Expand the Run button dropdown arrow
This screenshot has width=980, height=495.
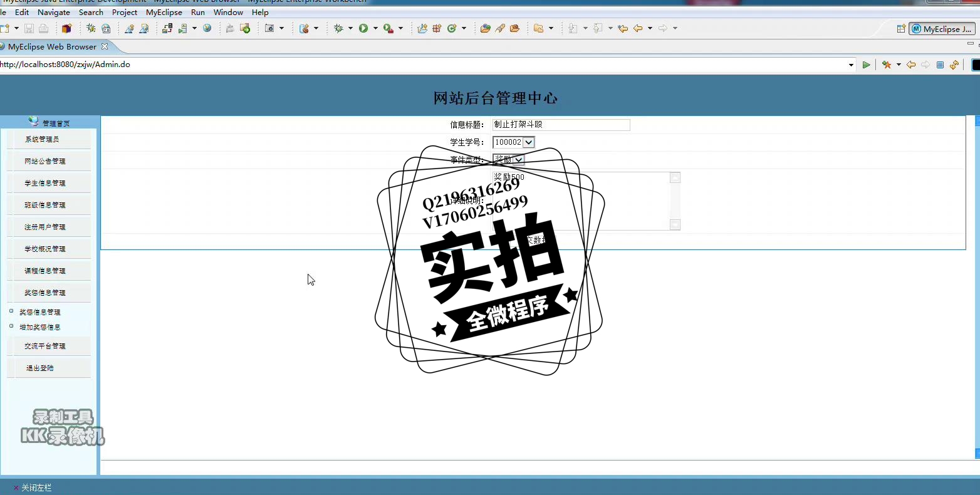(375, 28)
